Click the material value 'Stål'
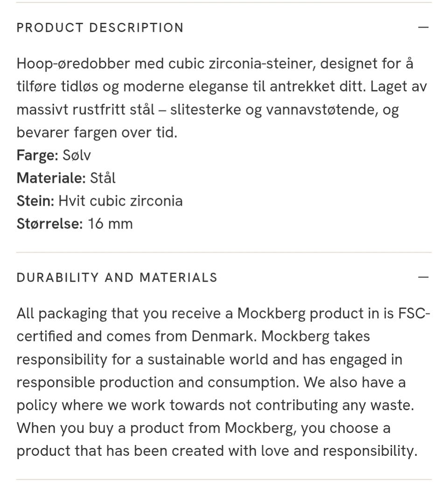 click(x=103, y=178)
